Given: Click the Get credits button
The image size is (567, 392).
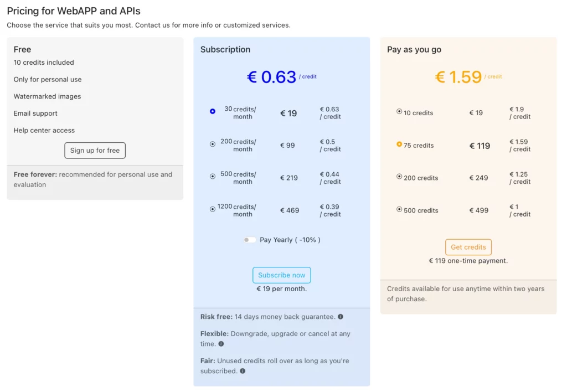Looking at the screenshot, I should (468, 247).
